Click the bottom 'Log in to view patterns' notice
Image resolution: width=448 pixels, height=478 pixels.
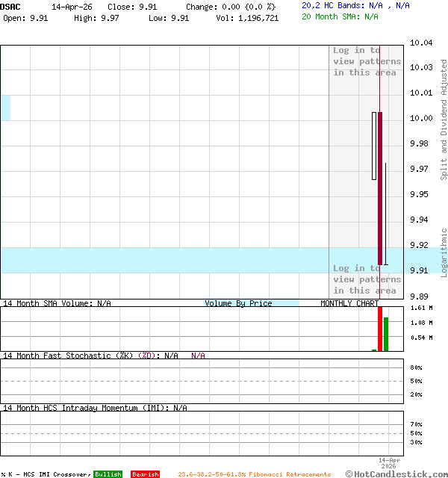(x=367, y=279)
